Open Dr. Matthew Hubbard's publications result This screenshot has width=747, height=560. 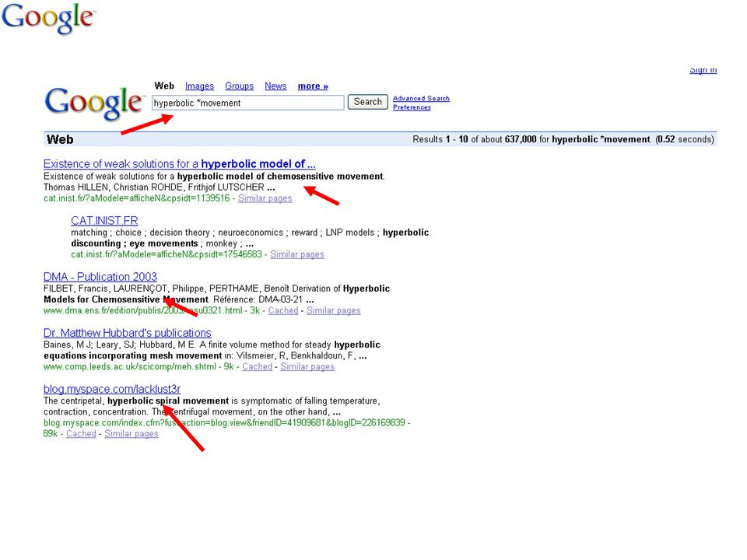[x=127, y=333]
